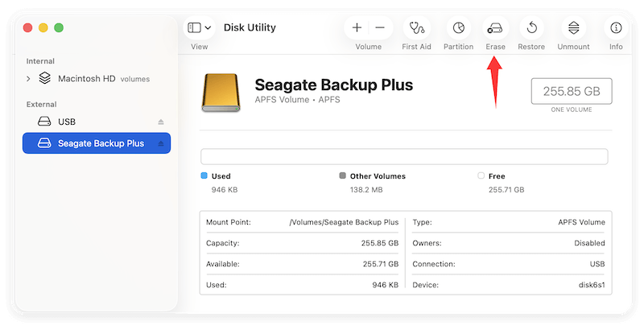Click the Connection value USB

(597, 264)
